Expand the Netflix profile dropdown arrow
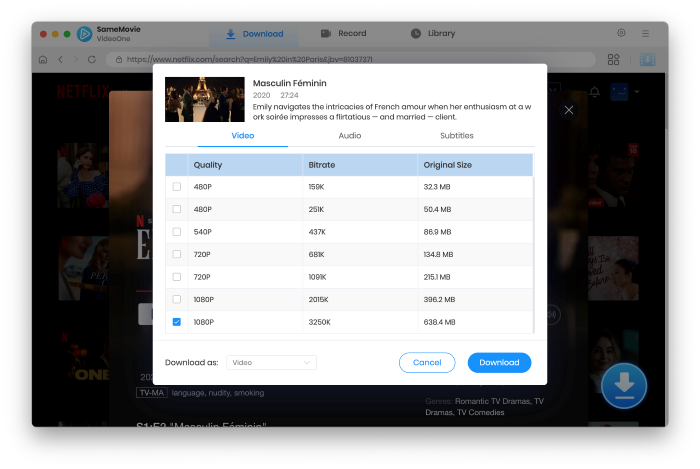Viewport: 700px width, 469px height. (x=637, y=92)
